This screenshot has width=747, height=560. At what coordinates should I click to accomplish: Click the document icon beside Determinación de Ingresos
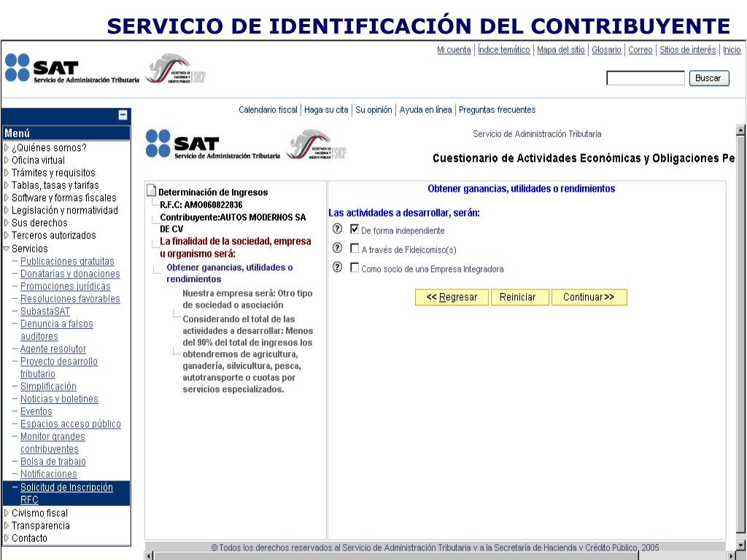pos(152,190)
